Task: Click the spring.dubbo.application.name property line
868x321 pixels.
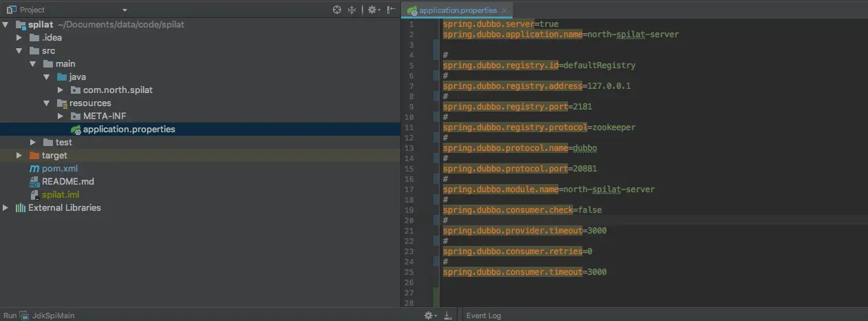Action: click(x=561, y=34)
